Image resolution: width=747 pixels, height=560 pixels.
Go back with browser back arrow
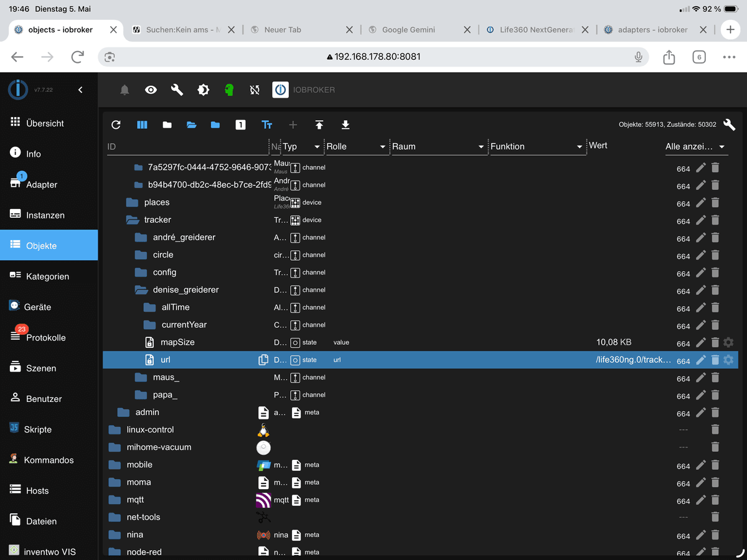tap(17, 57)
